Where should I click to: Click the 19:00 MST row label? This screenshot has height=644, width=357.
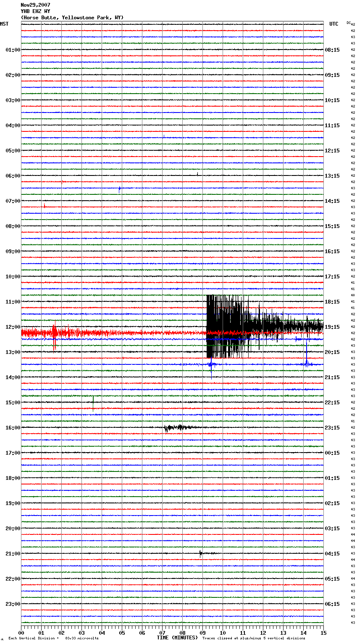point(13,503)
